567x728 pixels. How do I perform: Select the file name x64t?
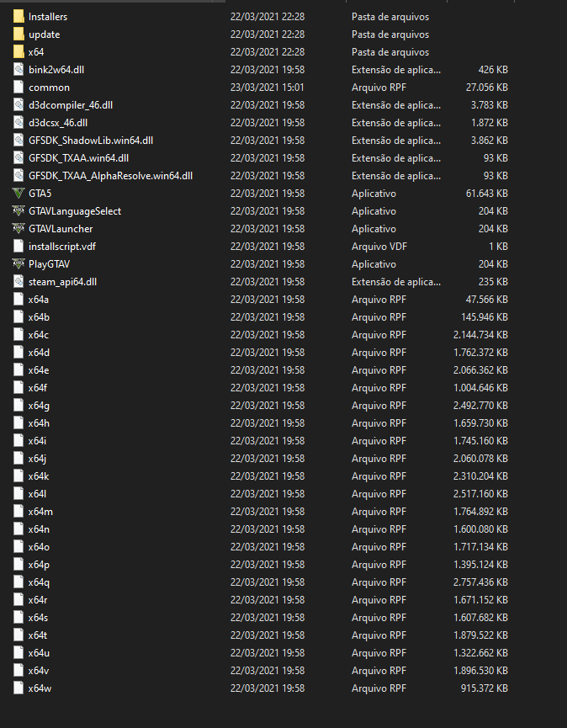38,635
